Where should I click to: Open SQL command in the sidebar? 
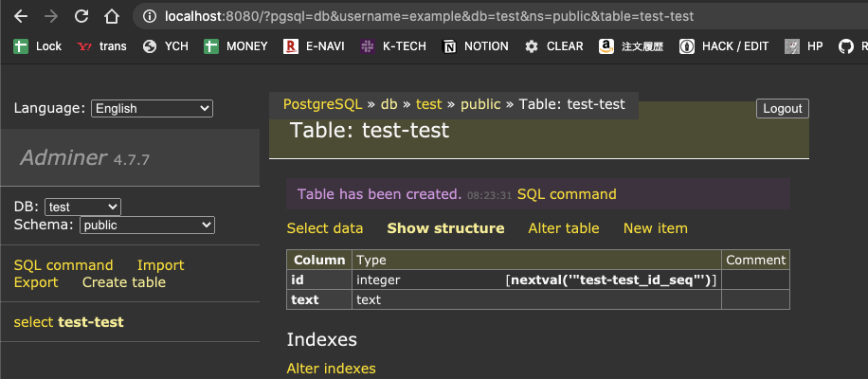point(63,265)
